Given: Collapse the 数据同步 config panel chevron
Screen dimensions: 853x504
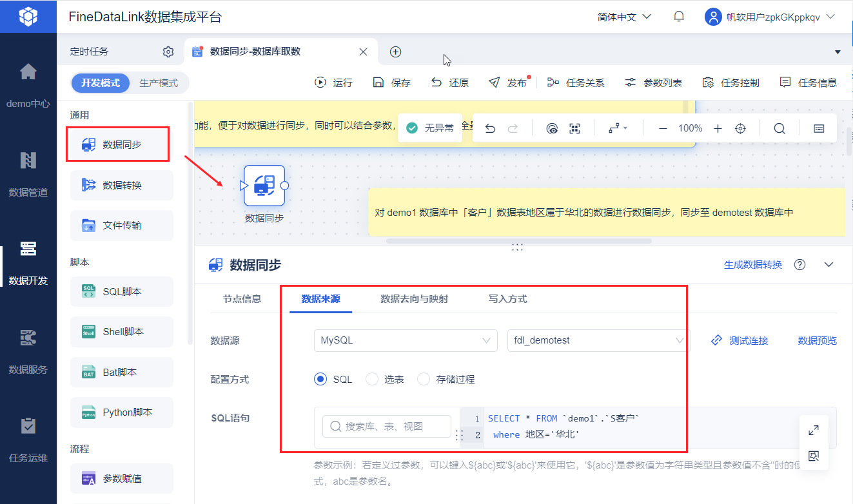Looking at the screenshot, I should 829,265.
